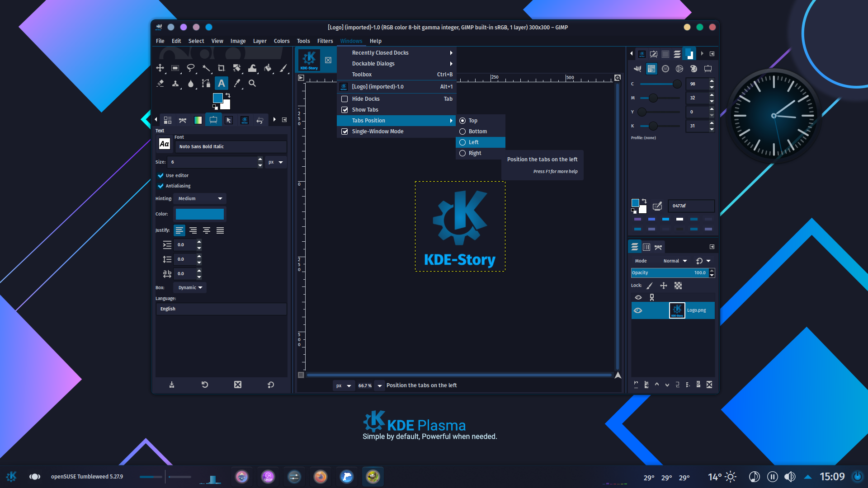The image size is (868, 488).
Task: Click the hex color 0477af field
Action: pyautogui.click(x=691, y=206)
